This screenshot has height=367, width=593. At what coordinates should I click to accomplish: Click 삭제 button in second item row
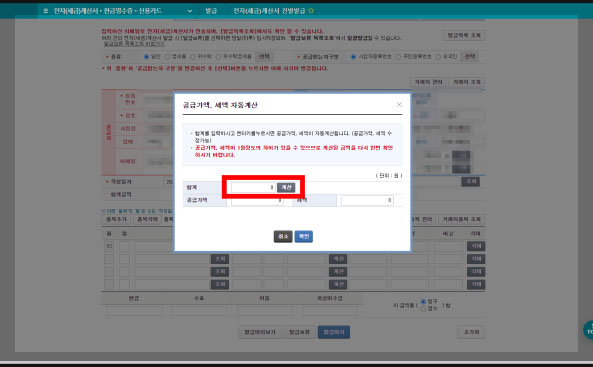coord(476,259)
